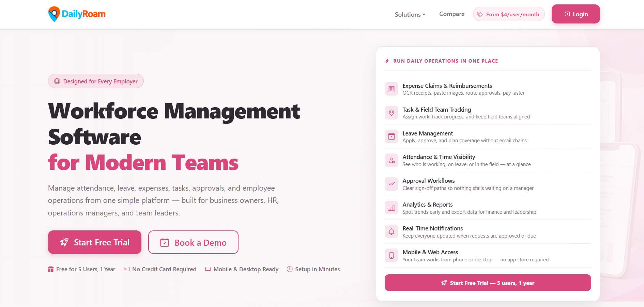Screen dimensions: 644x307
Task: Click Start Free Trial — 5 users, 1 year
Action: (488, 283)
